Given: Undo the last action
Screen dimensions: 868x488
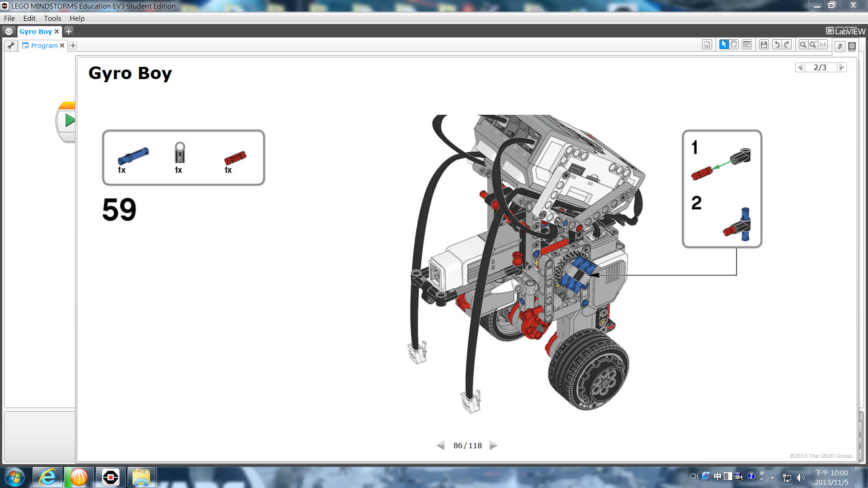Looking at the screenshot, I should (x=777, y=44).
